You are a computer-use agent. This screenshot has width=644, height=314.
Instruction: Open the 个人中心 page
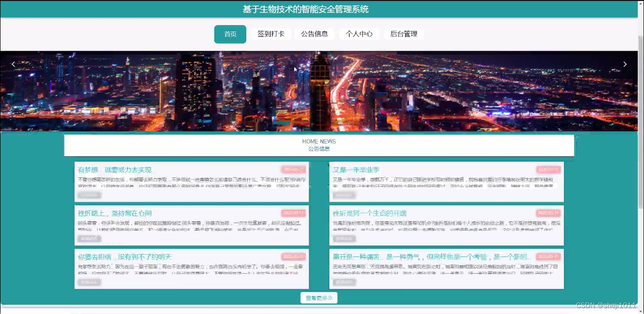[x=359, y=34]
